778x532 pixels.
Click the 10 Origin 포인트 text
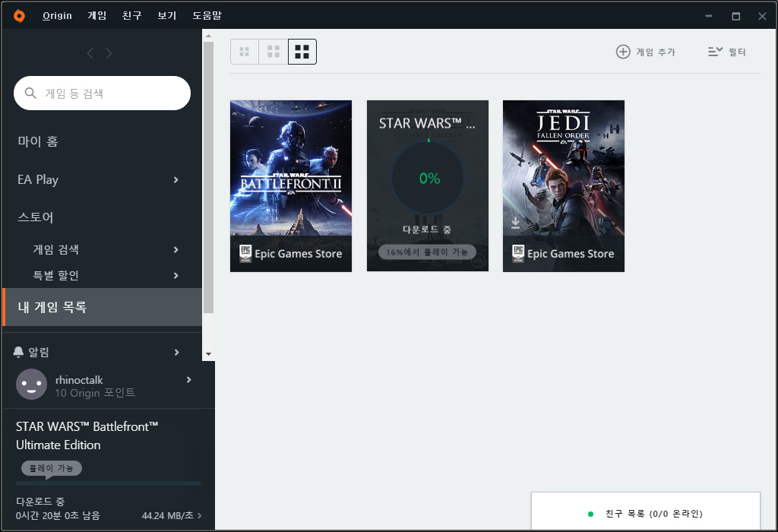[95, 393]
